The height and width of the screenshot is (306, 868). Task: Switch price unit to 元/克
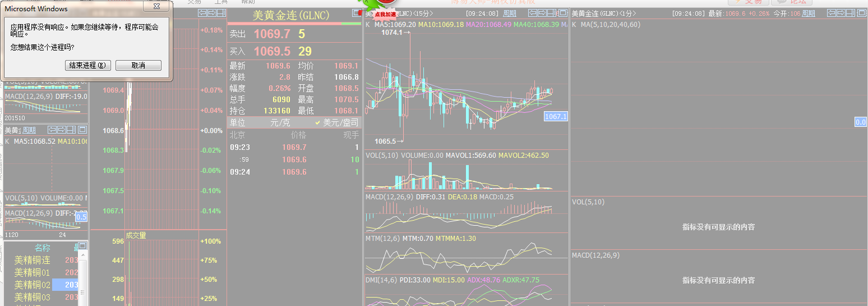pyautogui.click(x=281, y=122)
